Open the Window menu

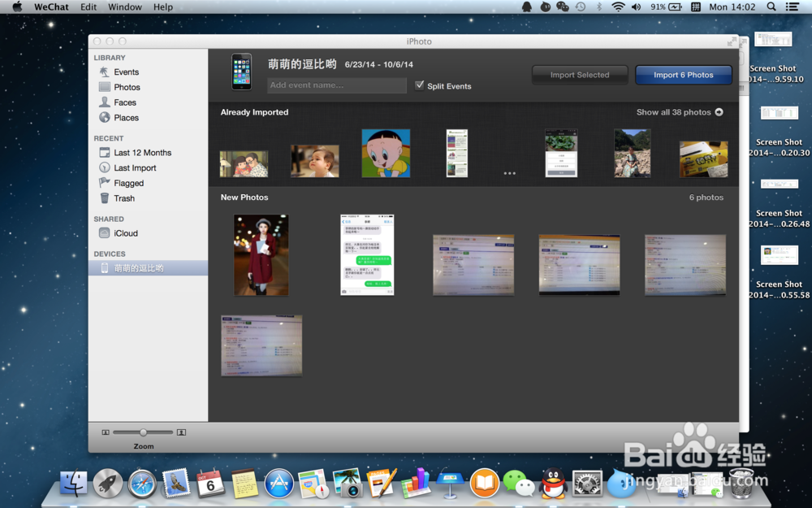point(125,7)
